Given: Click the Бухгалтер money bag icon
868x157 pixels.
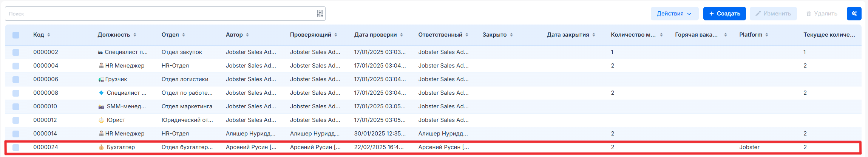Looking at the screenshot, I should (101, 147).
